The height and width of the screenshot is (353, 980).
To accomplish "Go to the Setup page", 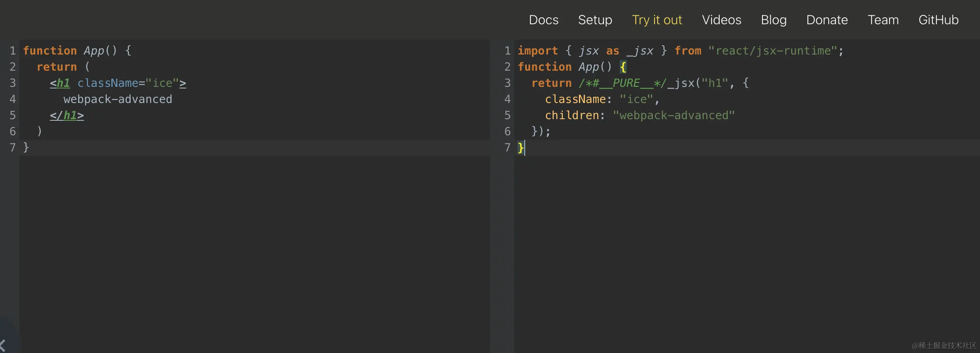I will click(595, 20).
